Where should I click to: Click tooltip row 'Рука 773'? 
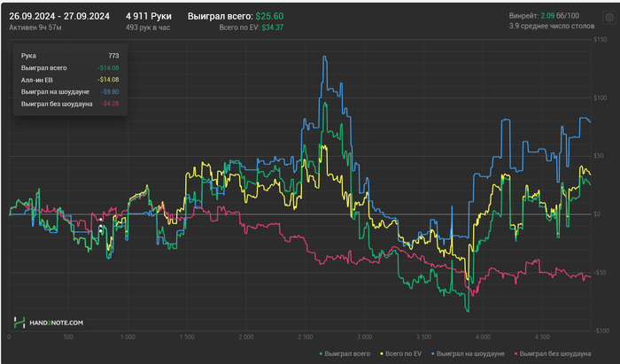coord(70,56)
